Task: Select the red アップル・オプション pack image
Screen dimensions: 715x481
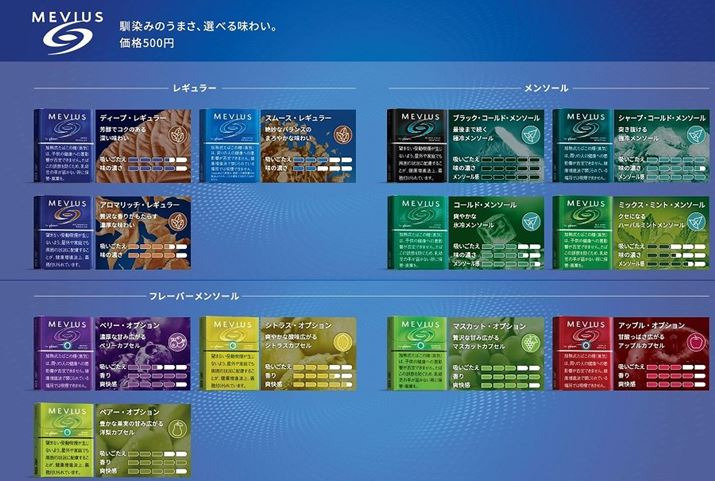Action: tap(582, 353)
